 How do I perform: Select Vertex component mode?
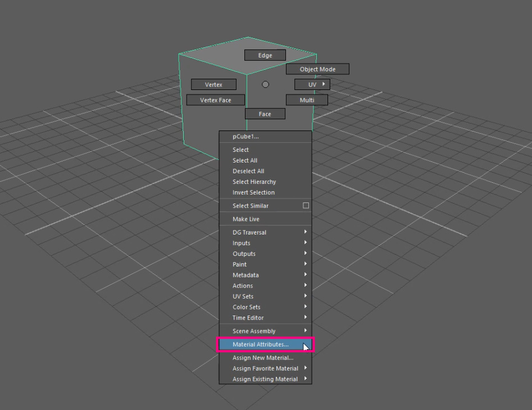pos(213,84)
